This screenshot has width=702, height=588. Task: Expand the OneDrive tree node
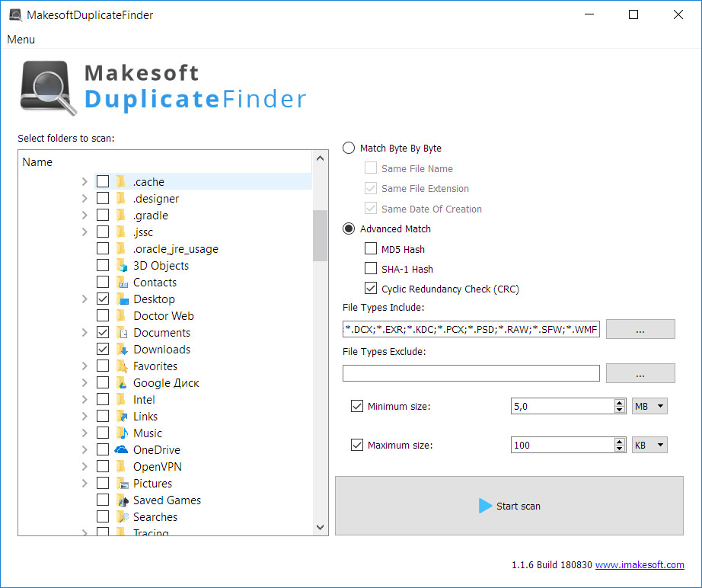(x=85, y=449)
